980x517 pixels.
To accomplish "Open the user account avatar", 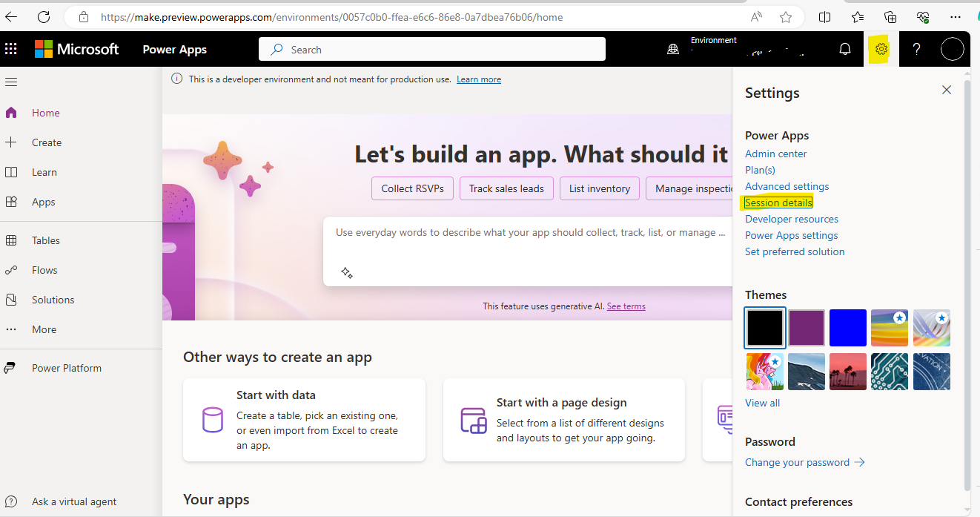I will coord(952,49).
